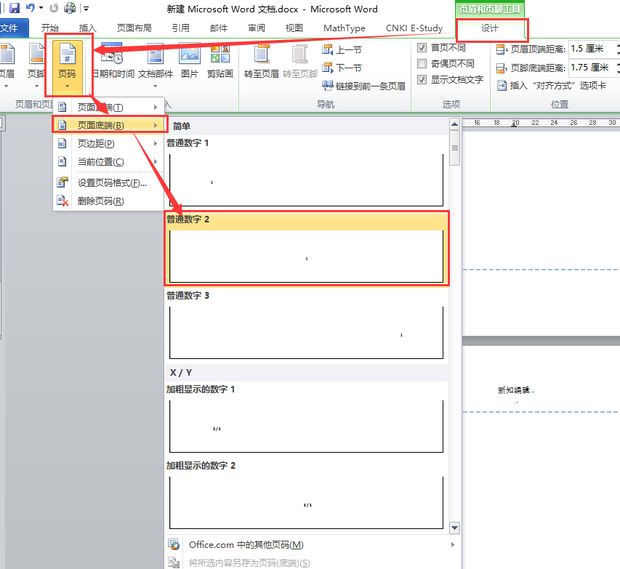Open the 页面布局 ribbon tab
The height and width of the screenshot is (569, 620).
[136, 29]
